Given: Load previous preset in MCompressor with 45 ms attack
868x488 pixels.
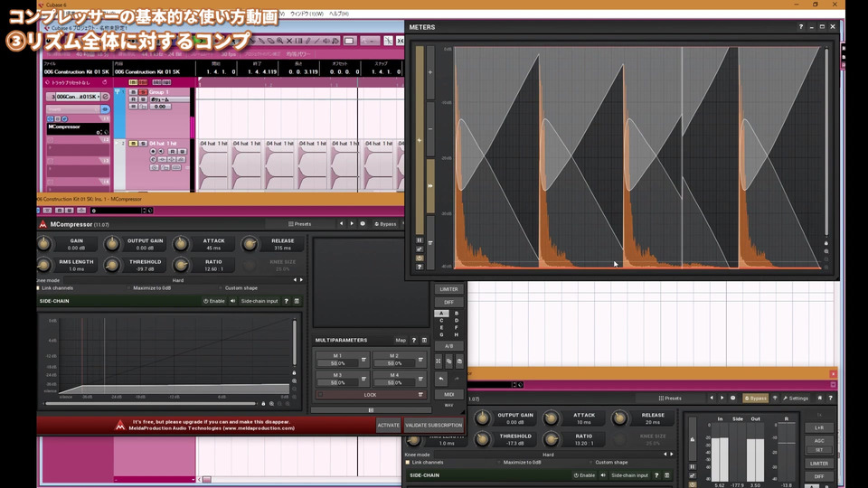Looking at the screenshot, I should 341,223.
